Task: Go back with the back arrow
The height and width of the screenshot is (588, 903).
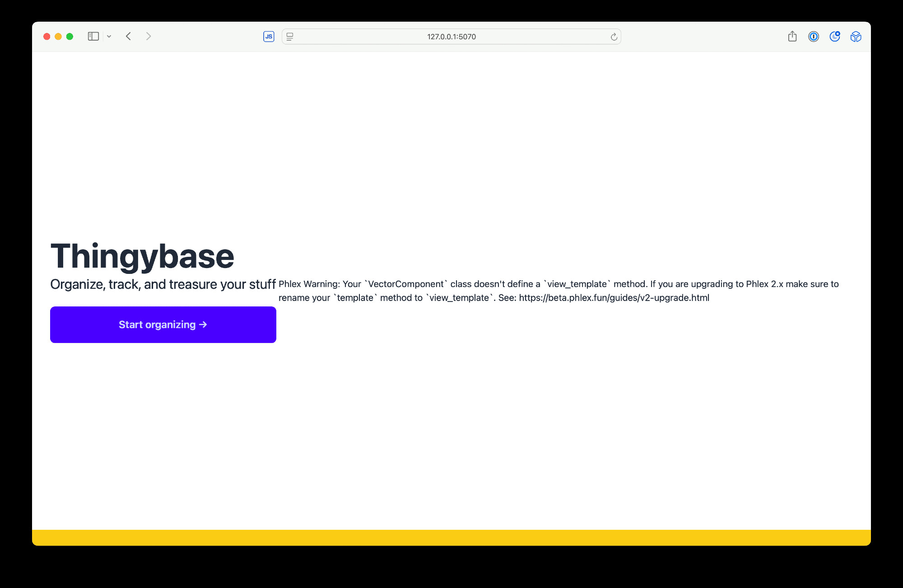Action: pos(129,36)
